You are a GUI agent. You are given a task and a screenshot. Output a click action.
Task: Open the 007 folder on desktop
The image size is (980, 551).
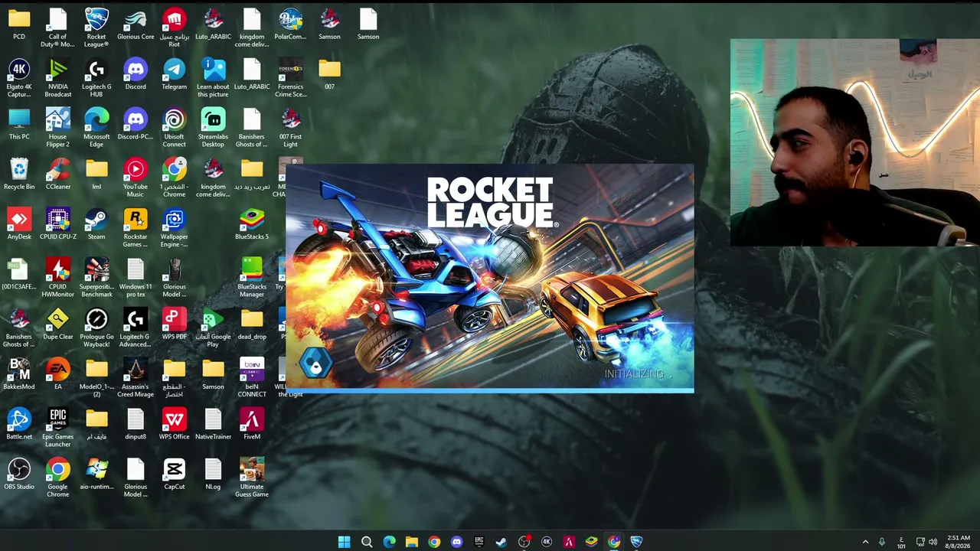329,74
